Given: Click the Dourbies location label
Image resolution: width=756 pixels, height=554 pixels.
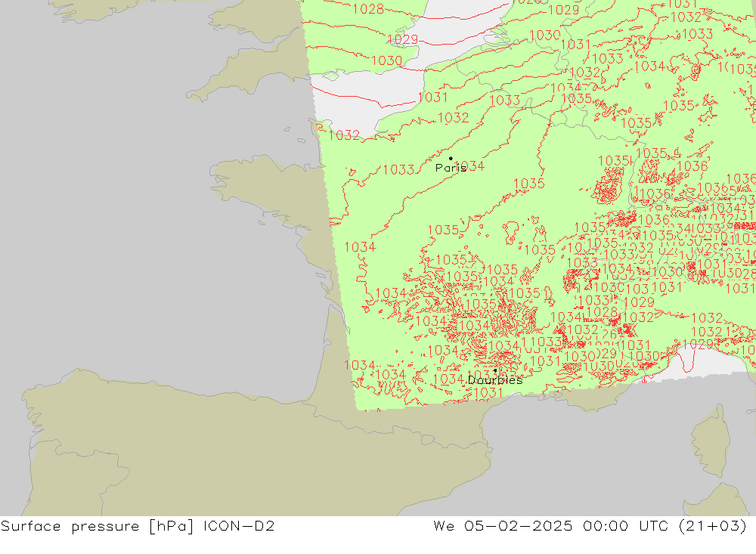Looking at the screenshot, I should (495, 380).
